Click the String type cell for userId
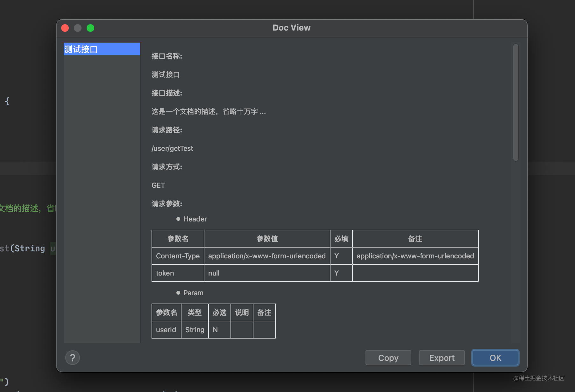The width and height of the screenshot is (575, 392). 195,330
